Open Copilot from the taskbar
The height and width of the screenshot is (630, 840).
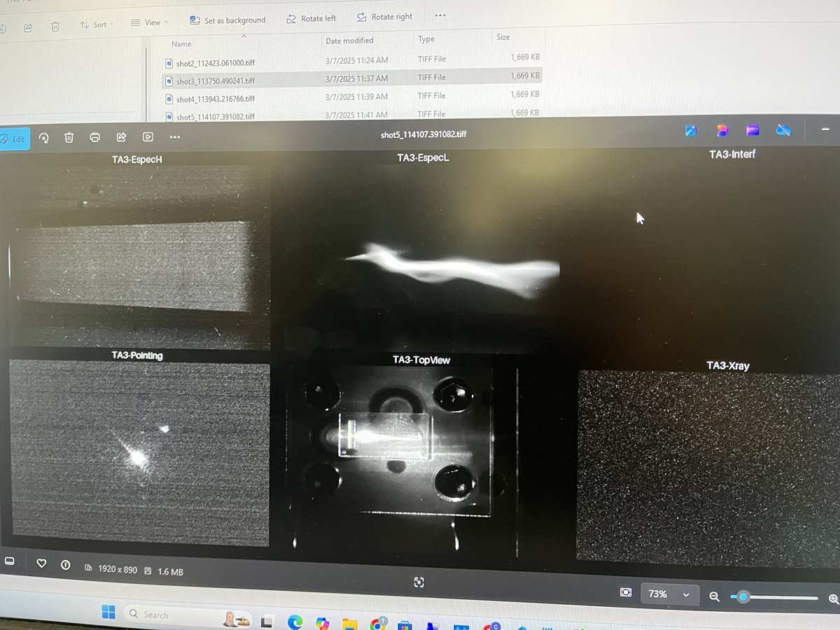tap(323, 622)
